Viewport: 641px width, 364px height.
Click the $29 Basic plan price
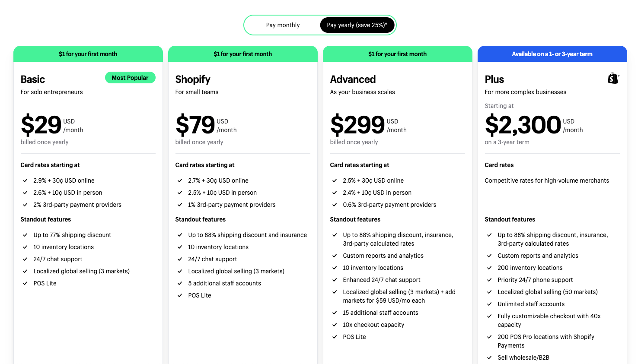point(41,125)
